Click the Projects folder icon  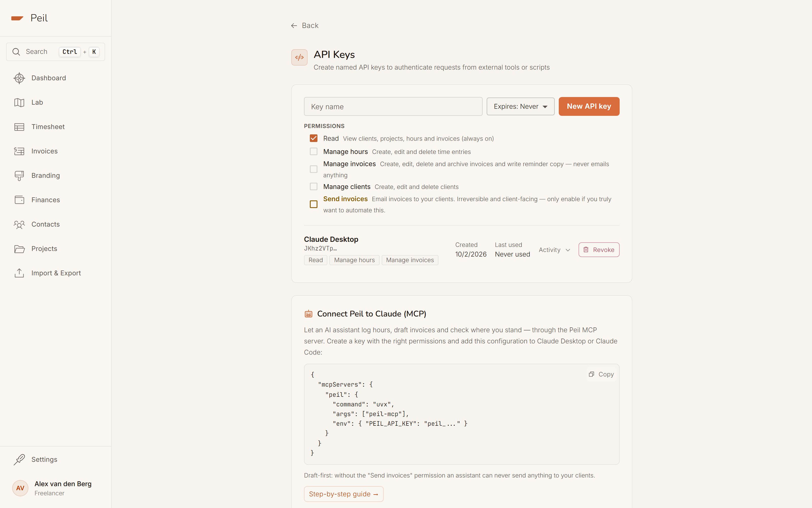pos(19,249)
